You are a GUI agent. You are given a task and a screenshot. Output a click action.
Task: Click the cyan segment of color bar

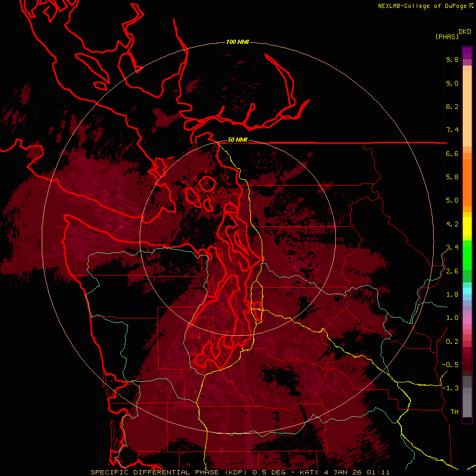click(467, 290)
